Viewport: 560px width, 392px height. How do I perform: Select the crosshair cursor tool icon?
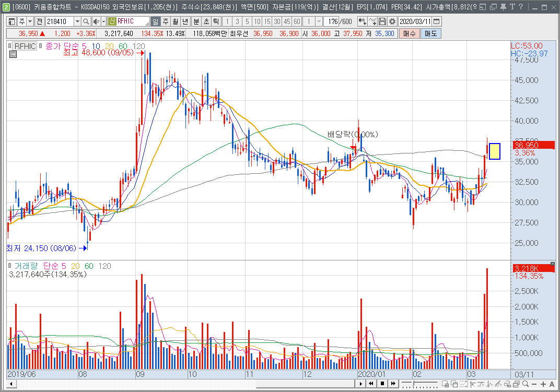(472, 384)
